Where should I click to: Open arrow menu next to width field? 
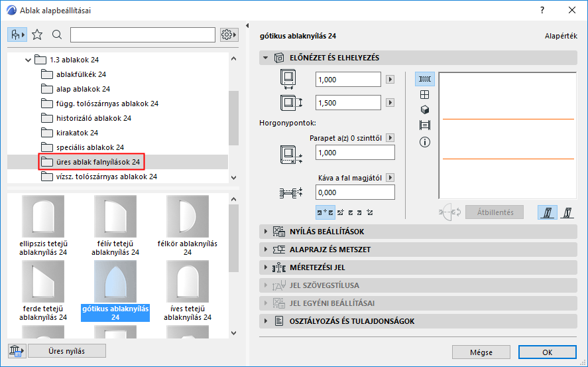390,80
